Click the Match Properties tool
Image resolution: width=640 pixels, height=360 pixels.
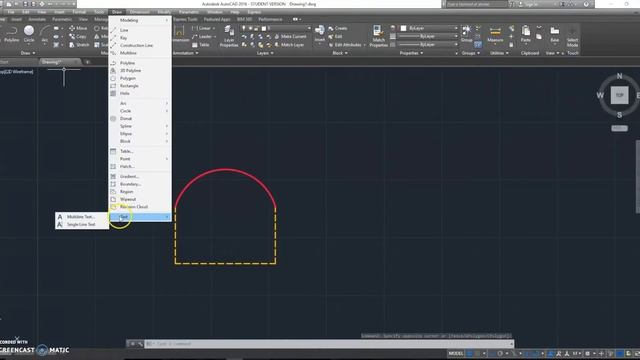click(x=378, y=36)
